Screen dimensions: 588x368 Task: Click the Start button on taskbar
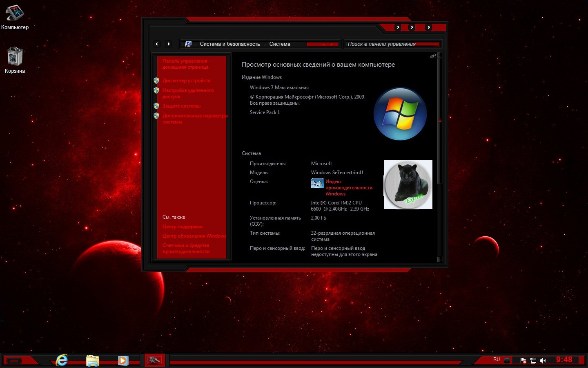pyautogui.click(x=14, y=360)
